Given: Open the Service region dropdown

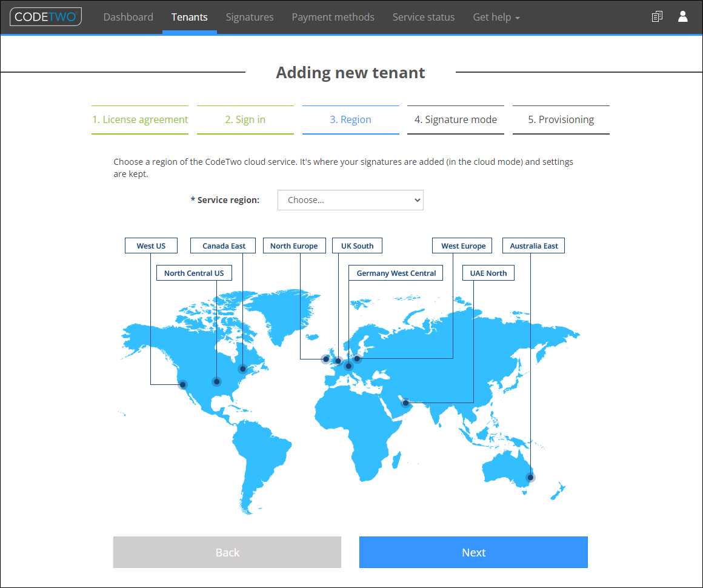Looking at the screenshot, I should point(350,200).
